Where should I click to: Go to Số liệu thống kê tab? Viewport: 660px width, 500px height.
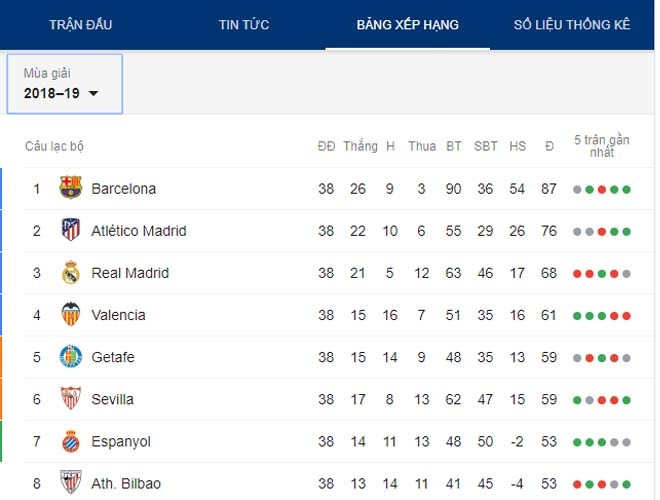click(x=572, y=24)
